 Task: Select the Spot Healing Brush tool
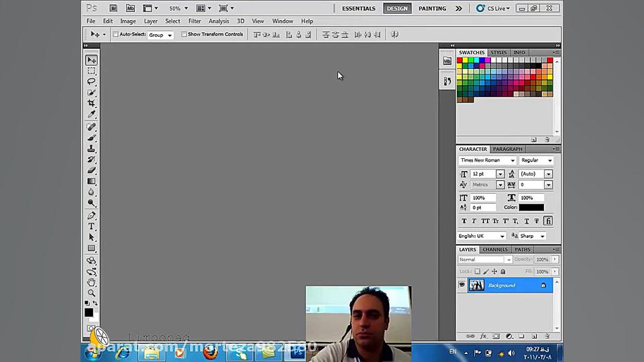pyautogui.click(x=91, y=127)
